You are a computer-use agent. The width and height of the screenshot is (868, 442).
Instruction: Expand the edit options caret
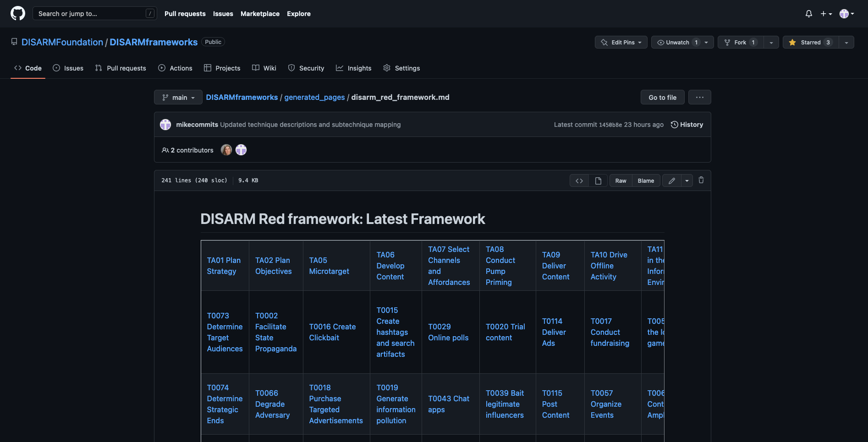pyautogui.click(x=687, y=180)
